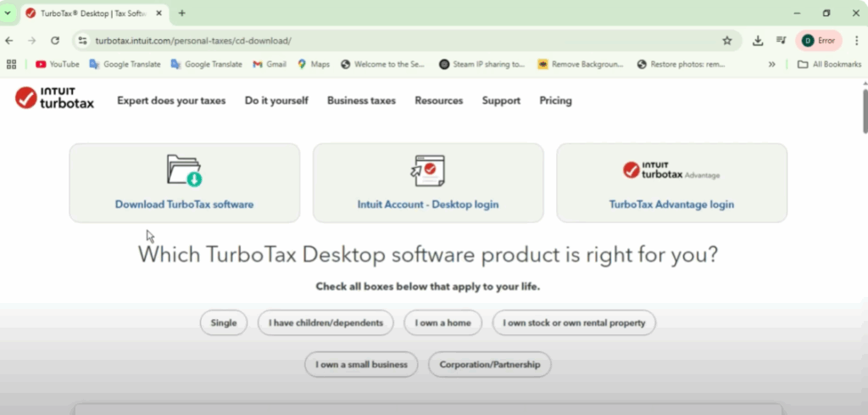Open the YouTube bookmark
Viewport: 868px width, 415px height.
57,64
